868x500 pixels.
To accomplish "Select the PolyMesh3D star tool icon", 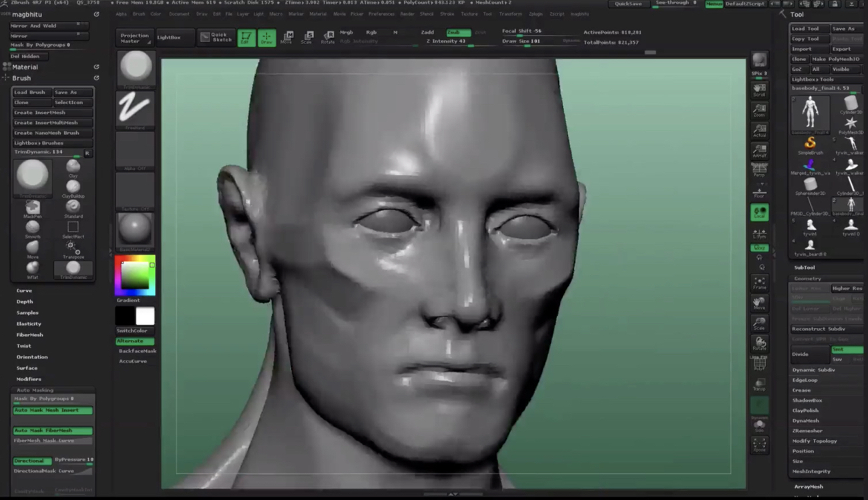I will click(850, 124).
